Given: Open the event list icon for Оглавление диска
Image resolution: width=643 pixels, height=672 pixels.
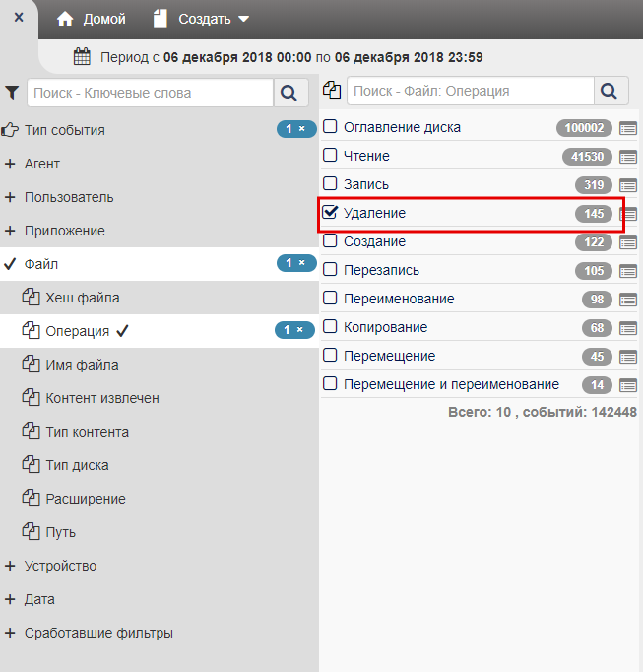Looking at the screenshot, I should 628,128.
